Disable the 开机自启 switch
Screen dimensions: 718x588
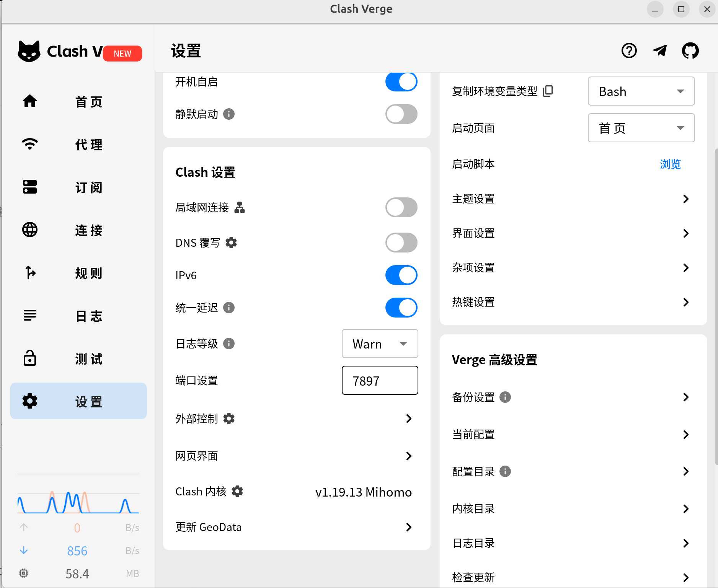[x=401, y=82]
